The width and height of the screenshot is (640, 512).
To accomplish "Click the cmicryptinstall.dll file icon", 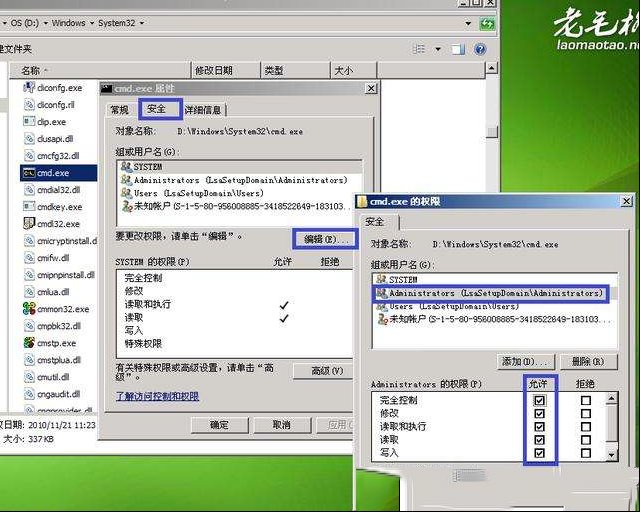I will (29, 241).
